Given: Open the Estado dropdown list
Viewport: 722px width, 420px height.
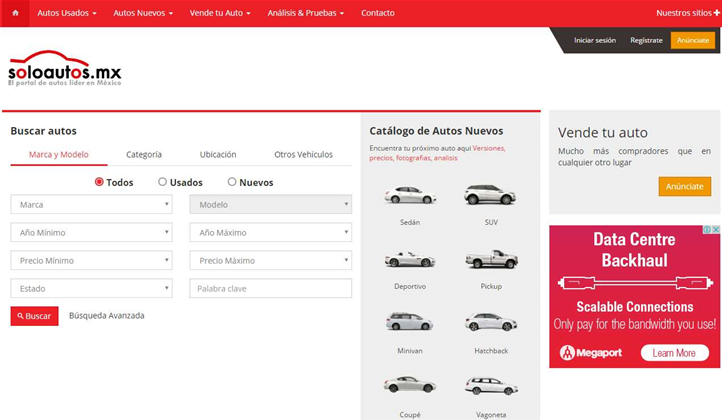Looking at the screenshot, I should click(x=91, y=288).
